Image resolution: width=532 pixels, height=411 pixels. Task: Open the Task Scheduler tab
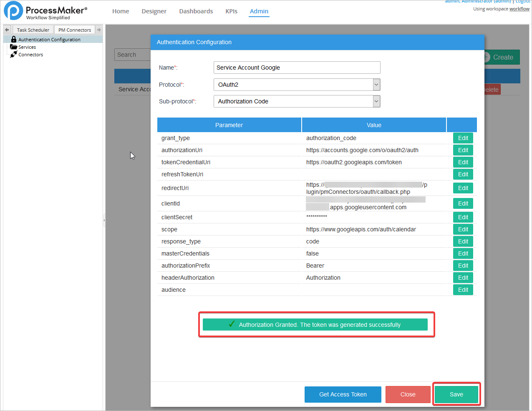click(x=33, y=30)
